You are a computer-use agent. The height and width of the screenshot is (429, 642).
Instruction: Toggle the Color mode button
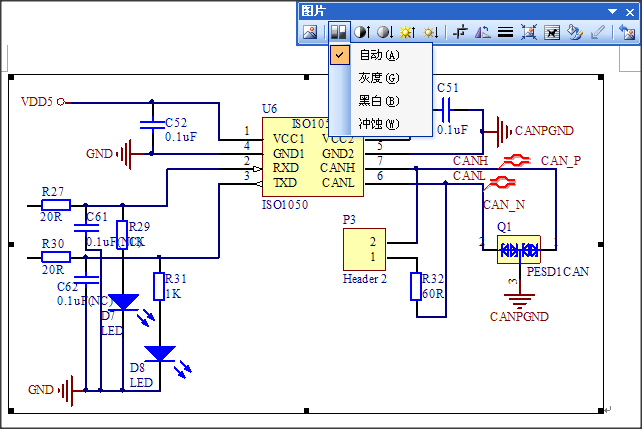339,32
